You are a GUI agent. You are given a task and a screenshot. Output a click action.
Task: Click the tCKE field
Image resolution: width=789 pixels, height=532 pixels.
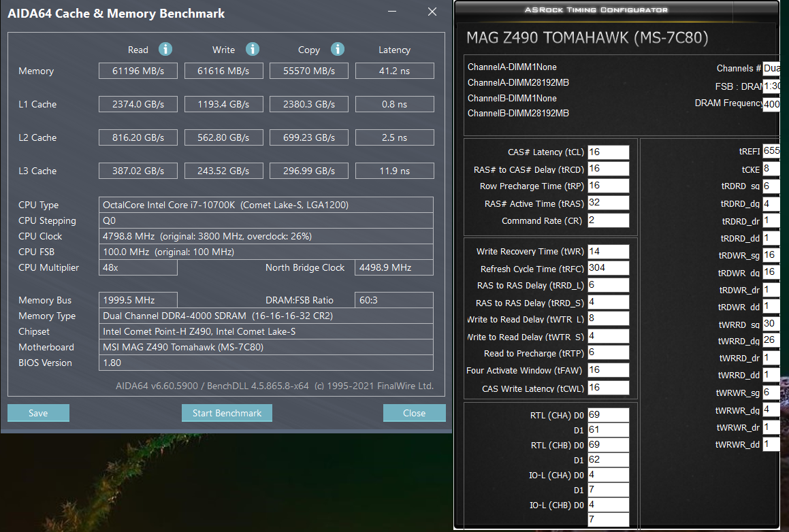coord(771,169)
